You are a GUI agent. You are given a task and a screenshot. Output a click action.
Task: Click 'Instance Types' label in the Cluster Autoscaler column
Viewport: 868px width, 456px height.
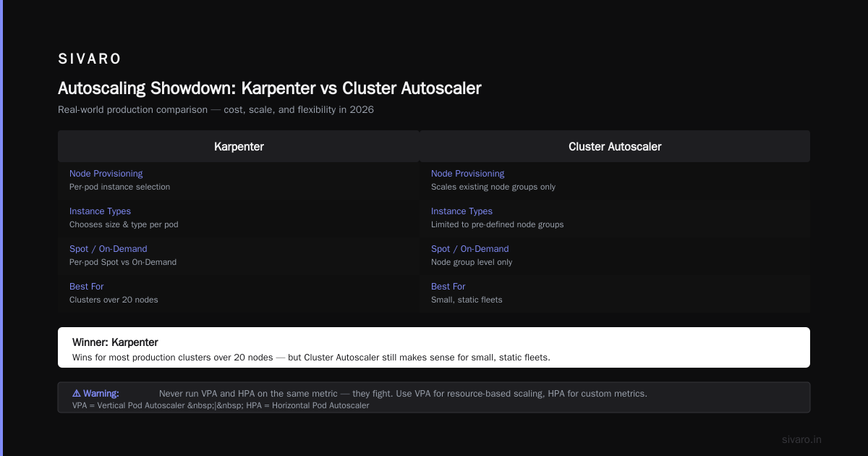[x=461, y=211]
